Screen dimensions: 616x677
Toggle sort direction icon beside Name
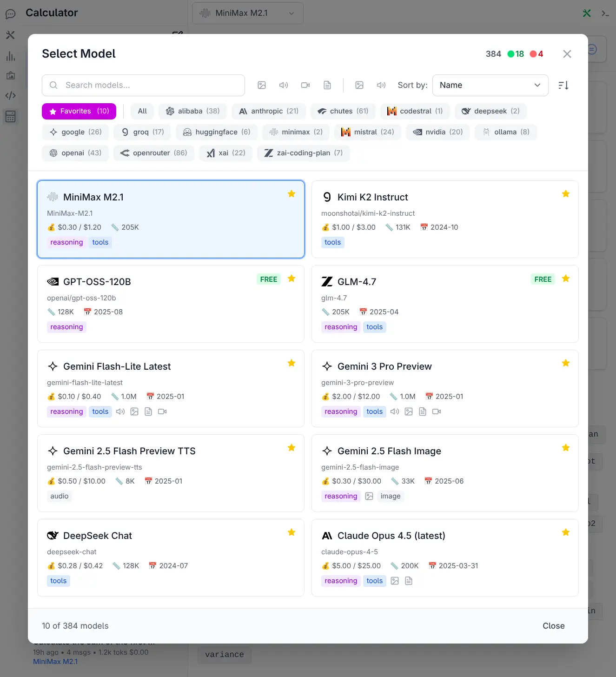pos(563,85)
